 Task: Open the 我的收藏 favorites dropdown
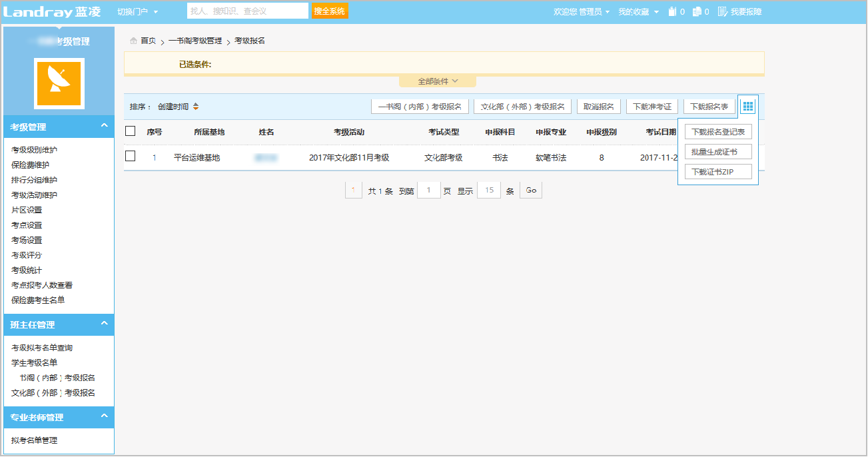tap(638, 11)
